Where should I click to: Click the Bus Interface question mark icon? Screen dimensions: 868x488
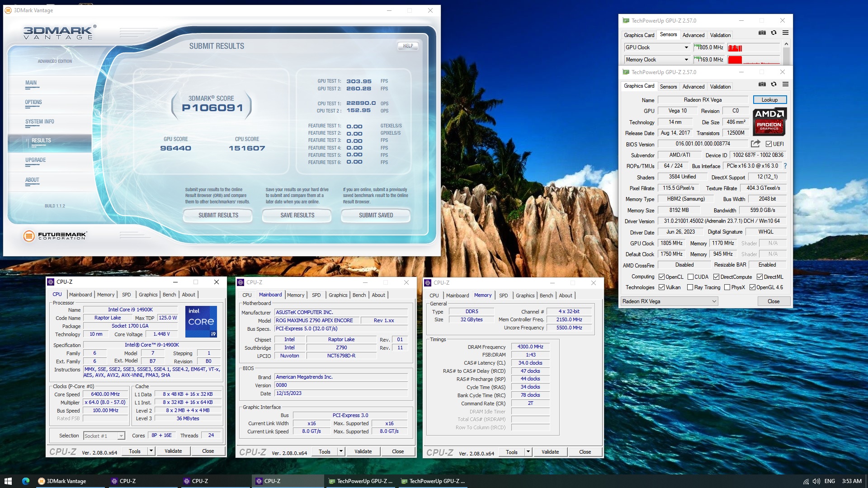(785, 166)
